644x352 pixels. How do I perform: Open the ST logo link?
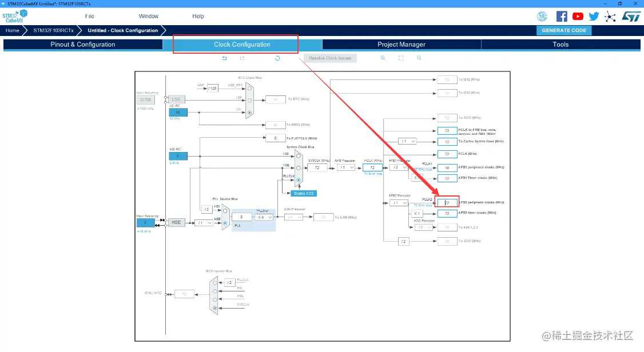[631, 17]
